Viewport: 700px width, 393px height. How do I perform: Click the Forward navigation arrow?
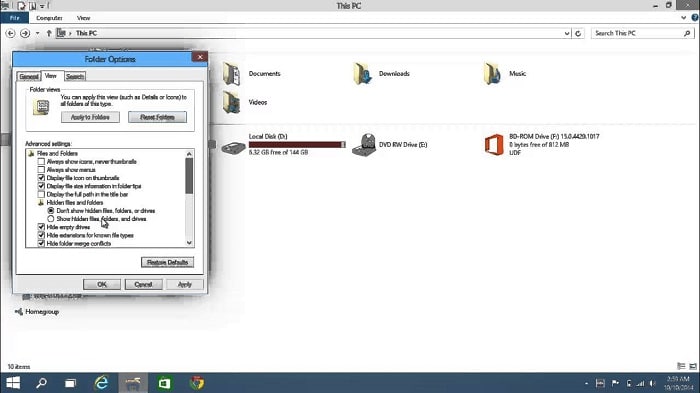25,33
